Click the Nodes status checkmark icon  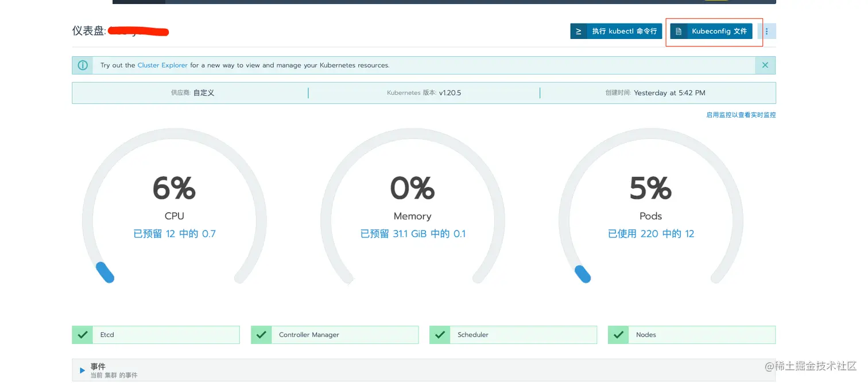point(618,335)
